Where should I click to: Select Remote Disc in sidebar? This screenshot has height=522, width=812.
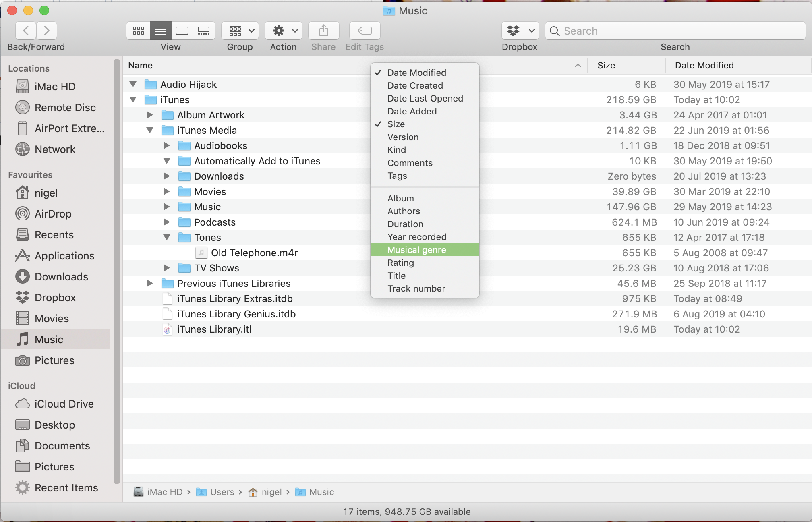pos(55,108)
